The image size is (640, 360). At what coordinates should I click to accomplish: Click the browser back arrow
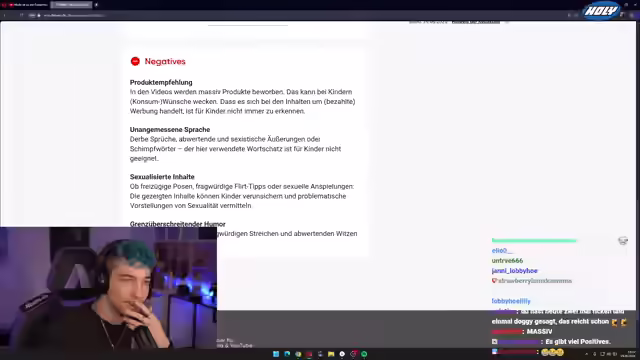click(x=4, y=15)
